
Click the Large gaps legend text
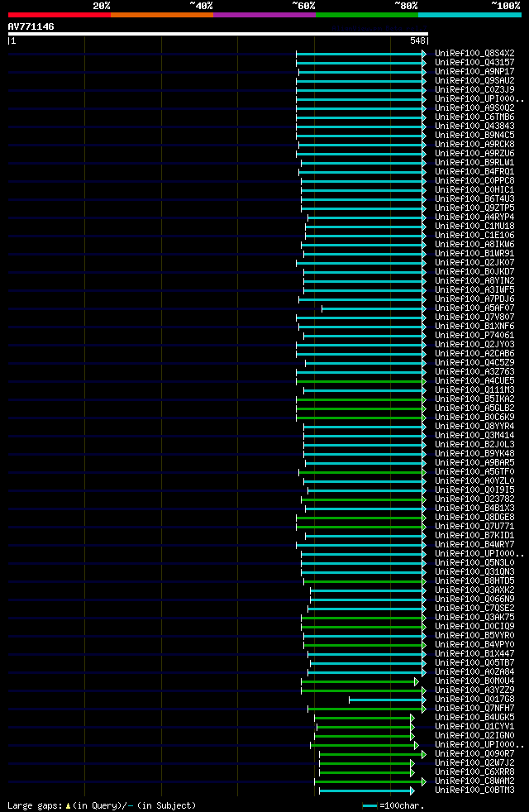pyautogui.click(x=102, y=805)
